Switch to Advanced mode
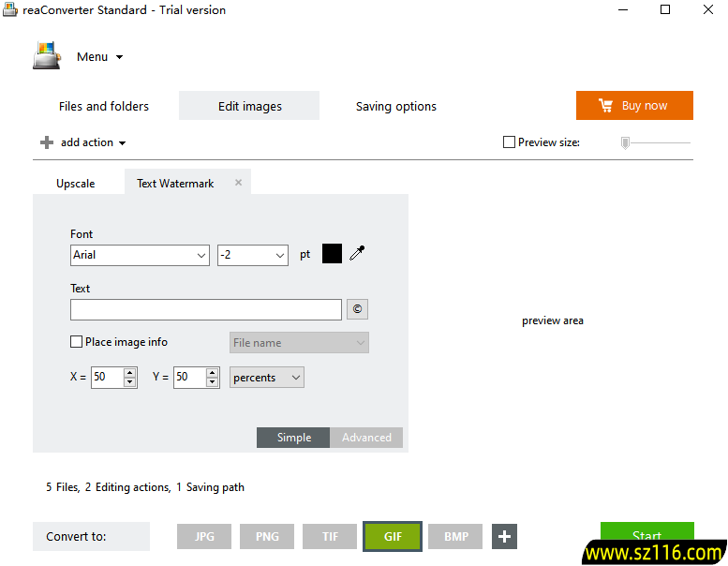Screen dimensions: 728x566 [x=366, y=438]
